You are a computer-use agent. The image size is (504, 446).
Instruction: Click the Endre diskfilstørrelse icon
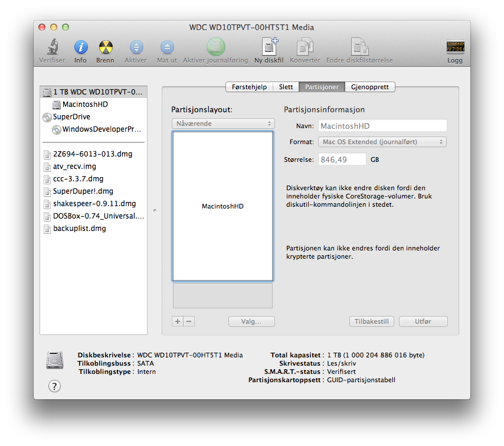point(359,47)
